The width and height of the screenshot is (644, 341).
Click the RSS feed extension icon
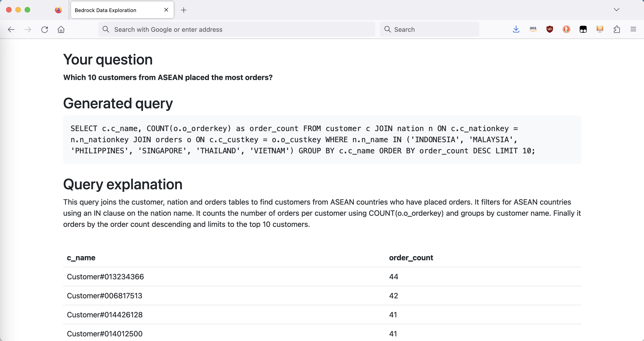click(600, 29)
